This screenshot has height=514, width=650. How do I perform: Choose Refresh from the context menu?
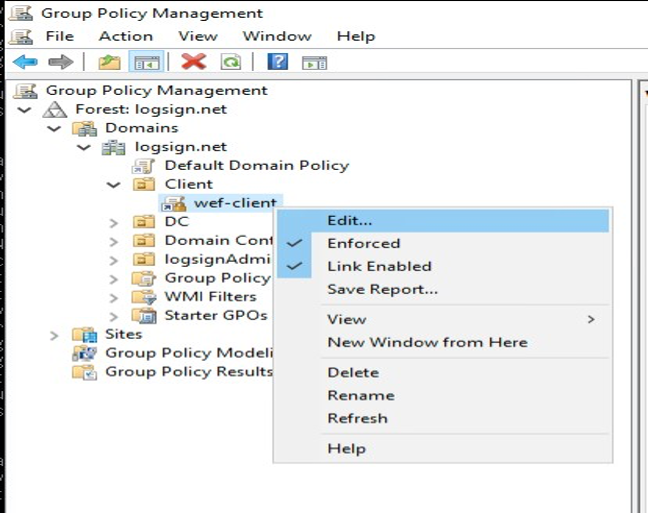pos(443,418)
